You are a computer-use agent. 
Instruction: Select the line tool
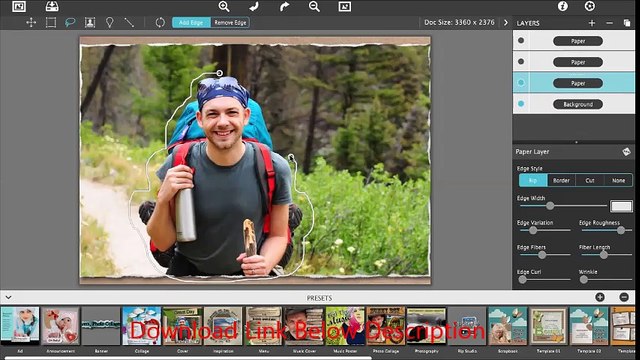(x=129, y=22)
